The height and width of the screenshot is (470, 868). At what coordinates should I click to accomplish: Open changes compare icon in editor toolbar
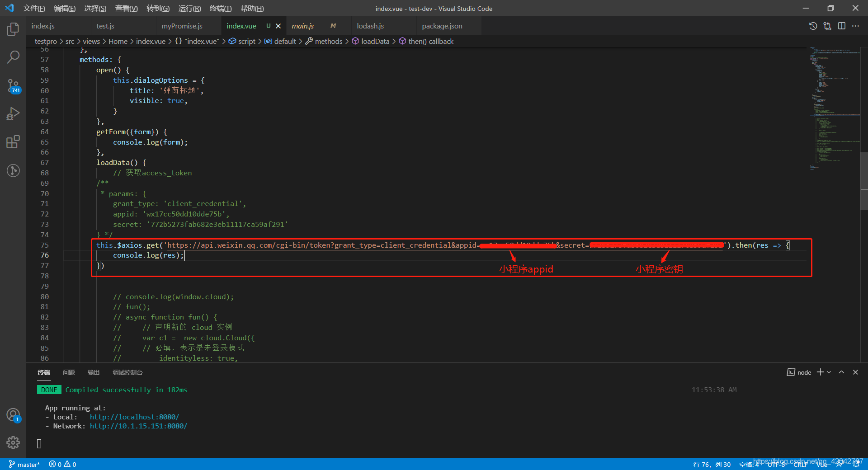point(827,26)
